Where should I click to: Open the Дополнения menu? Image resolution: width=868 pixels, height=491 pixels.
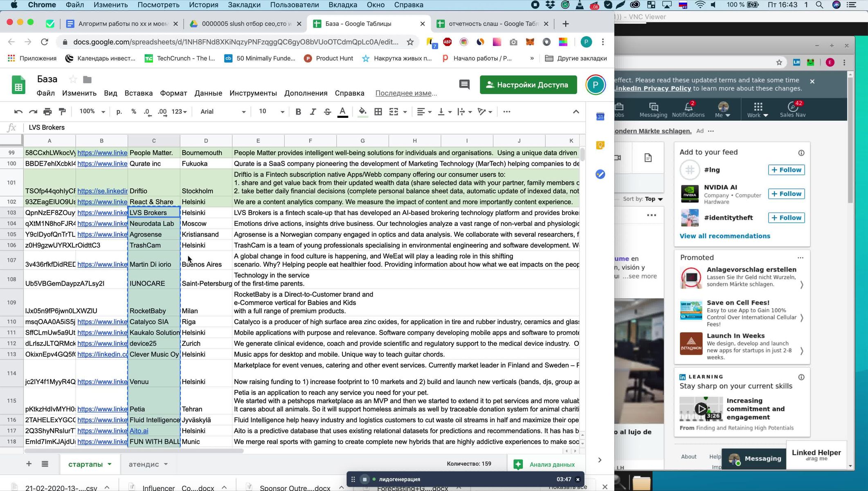click(x=306, y=93)
